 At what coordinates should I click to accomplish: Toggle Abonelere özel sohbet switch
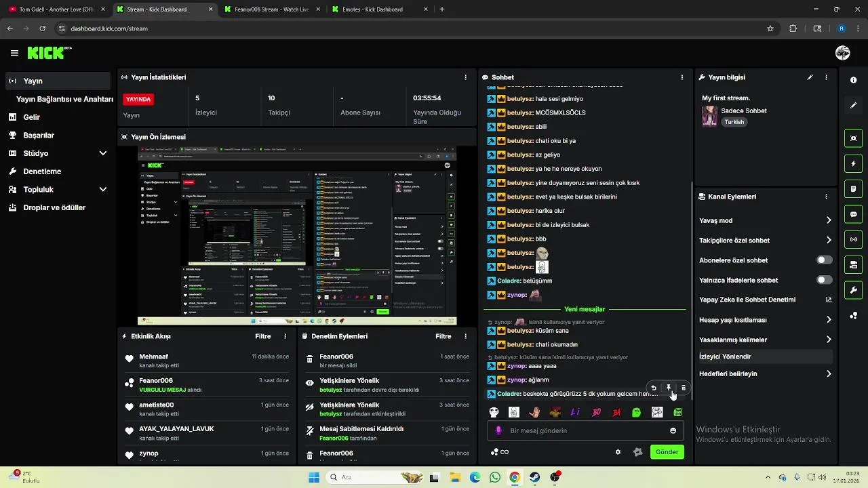(x=825, y=260)
